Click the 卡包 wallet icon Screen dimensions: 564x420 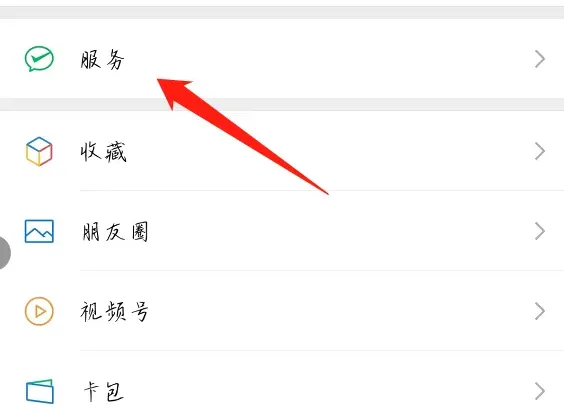pyautogui.click(x=40, y=391)
